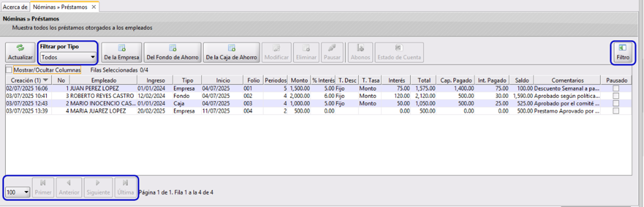The image size is (644, 207).
Task: Sort by the Saldo column header
Action: [522, 80]
